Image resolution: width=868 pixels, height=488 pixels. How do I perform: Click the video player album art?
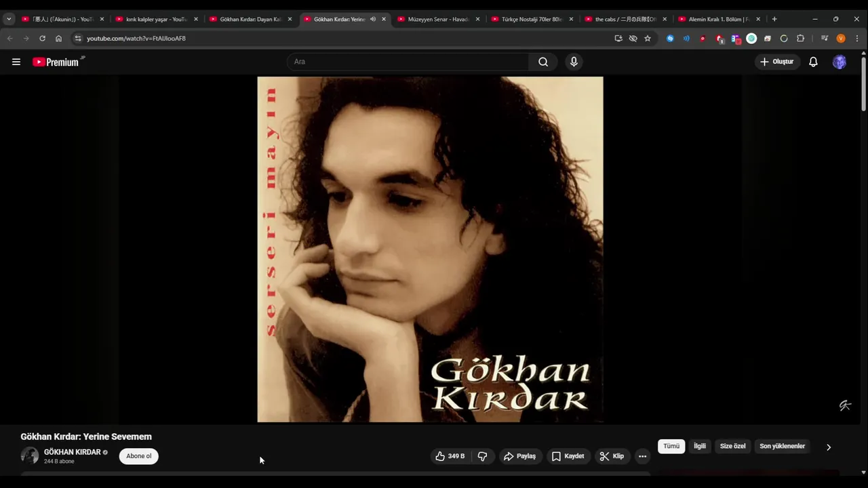click(430, 249)
